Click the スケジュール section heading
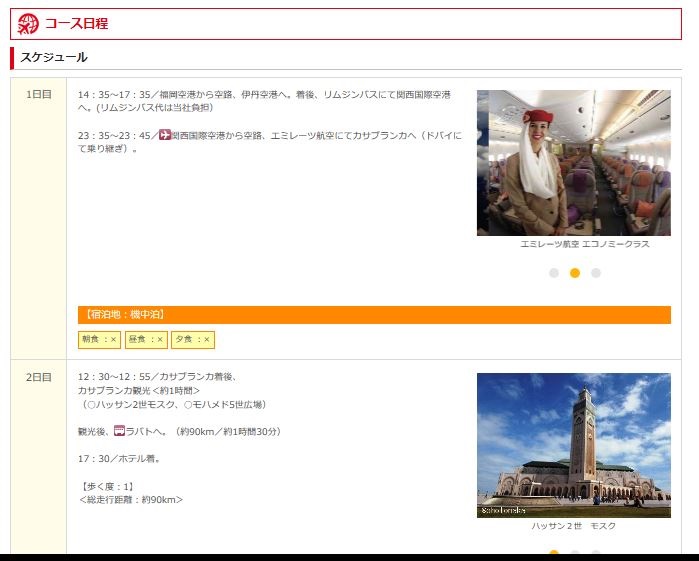The height and width of the screenshot is (561, 699). click(54, 57)
